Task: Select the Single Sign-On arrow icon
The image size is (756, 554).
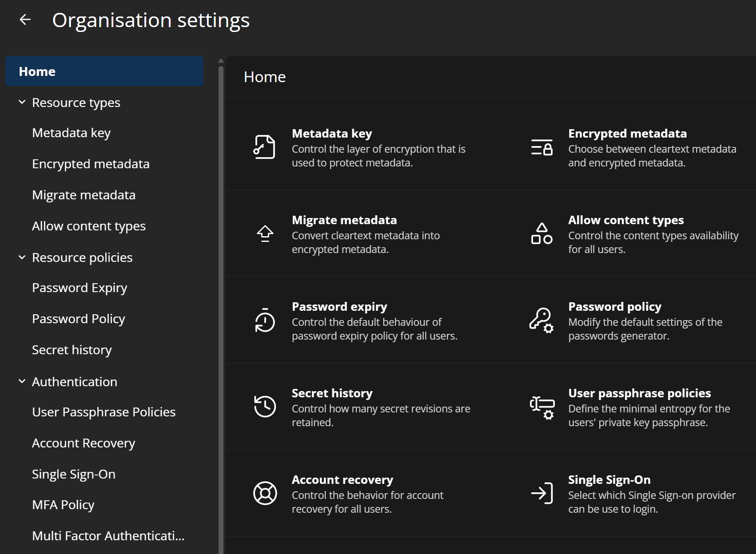Action: tap(541, 493)
